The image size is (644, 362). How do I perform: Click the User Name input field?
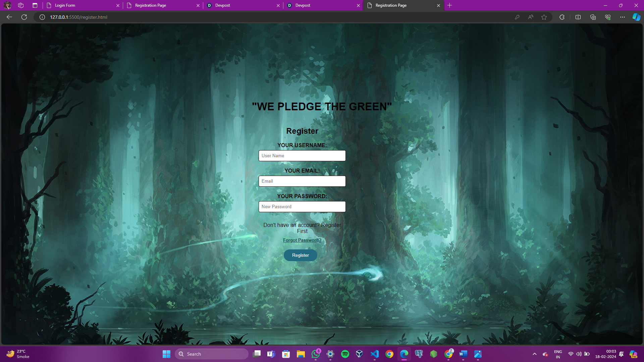[x=302, y=156]
